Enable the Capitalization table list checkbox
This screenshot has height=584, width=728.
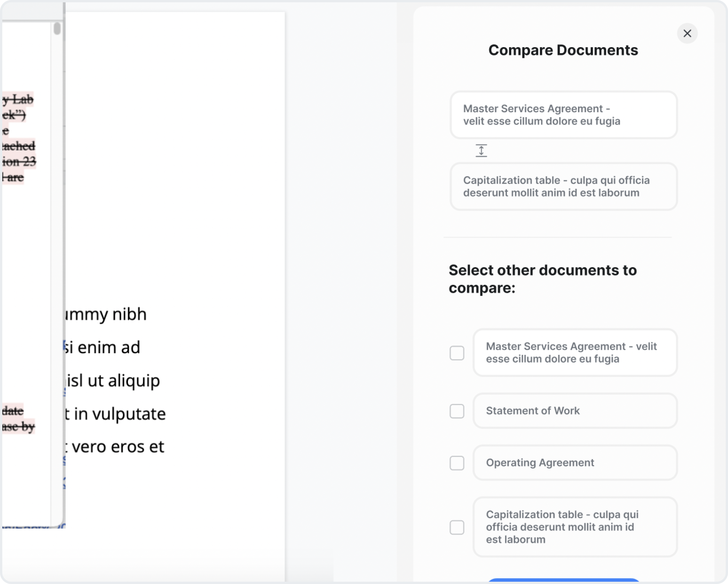point(457,527)
